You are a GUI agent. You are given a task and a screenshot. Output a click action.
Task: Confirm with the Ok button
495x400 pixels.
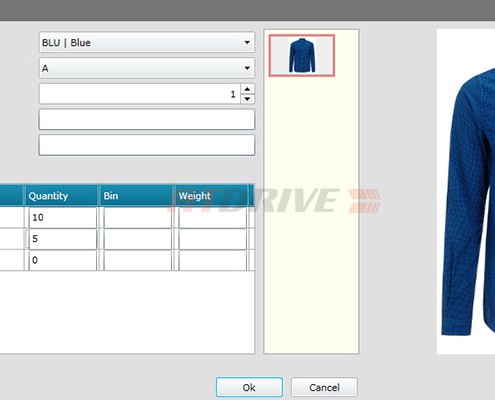pos(249,387)
